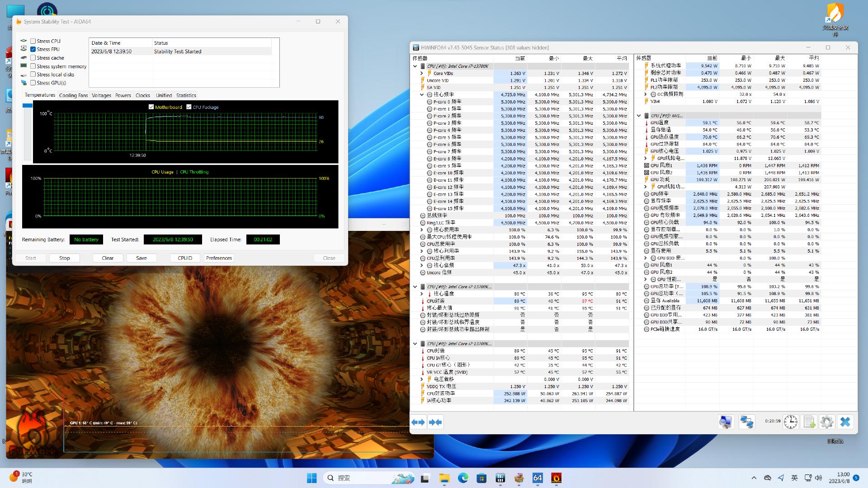868x488 pixels.
Task: Enable the Stress CPU checkbox
Action: pyautogui.click(x=33, y=41)
